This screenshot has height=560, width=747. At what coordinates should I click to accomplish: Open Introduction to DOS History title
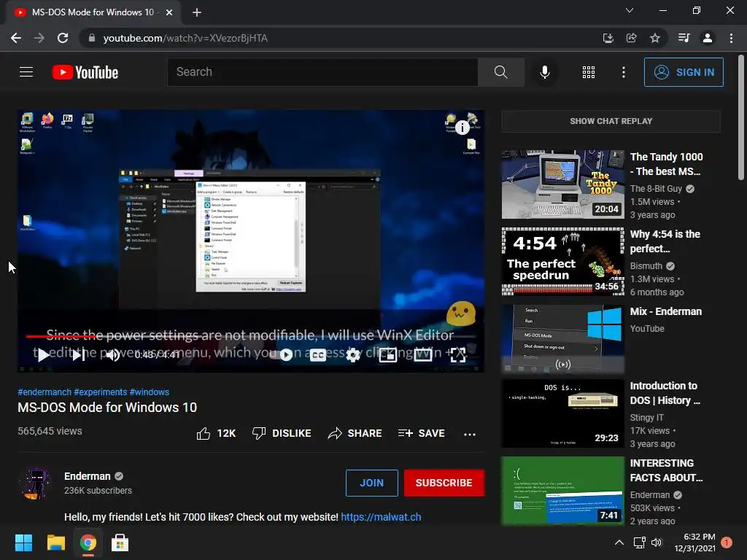click(x=665, y=393)
